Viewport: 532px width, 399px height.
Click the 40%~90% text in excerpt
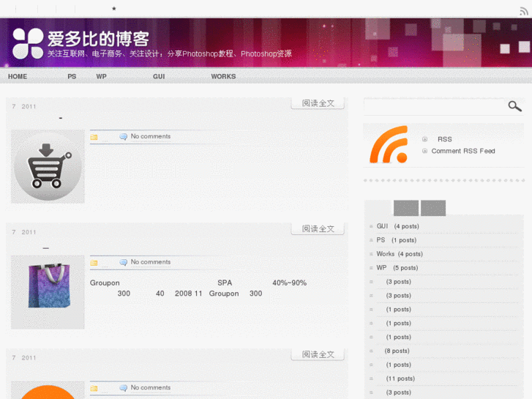coord(289,283)
